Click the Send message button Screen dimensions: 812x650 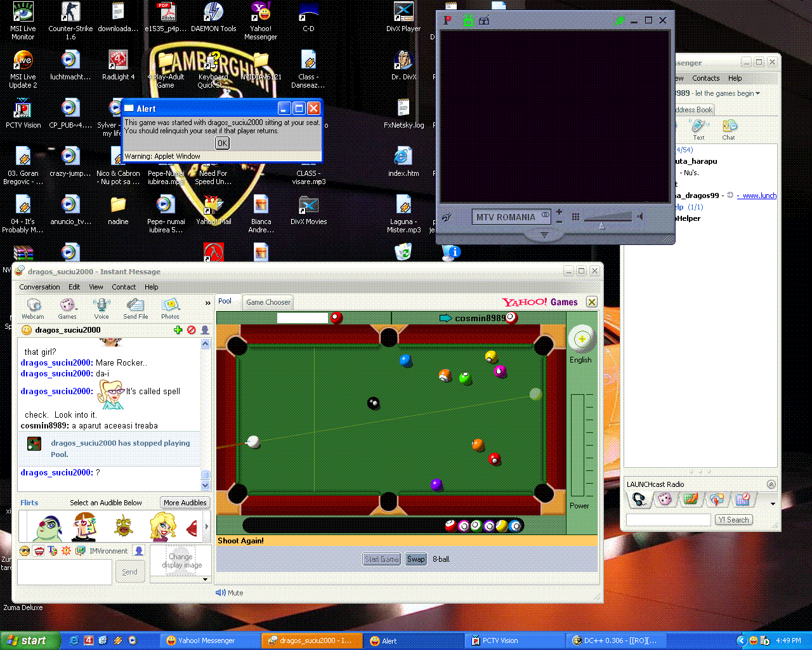pos(129,572)
